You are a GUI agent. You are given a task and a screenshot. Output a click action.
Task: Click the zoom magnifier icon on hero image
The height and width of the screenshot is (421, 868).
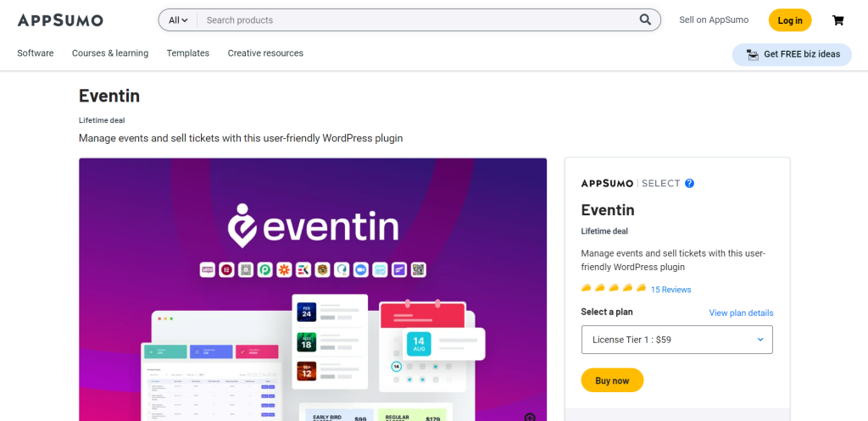coord(530,417)
